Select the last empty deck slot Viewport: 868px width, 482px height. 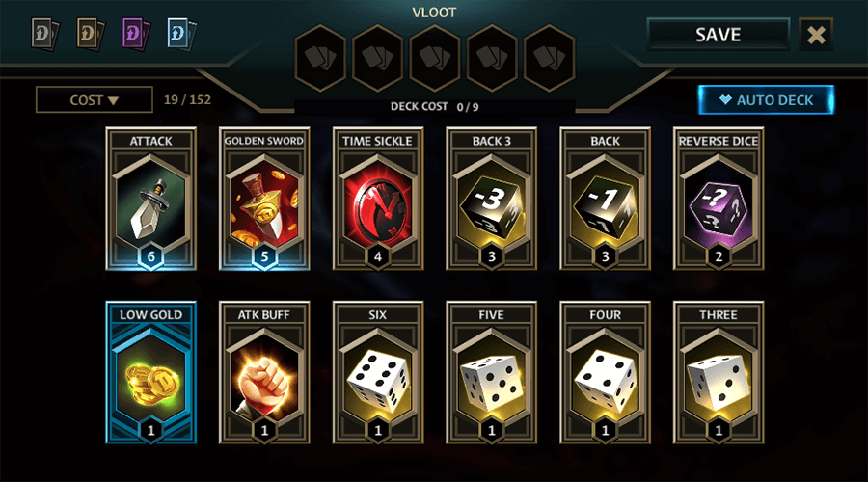click(549, 58)
